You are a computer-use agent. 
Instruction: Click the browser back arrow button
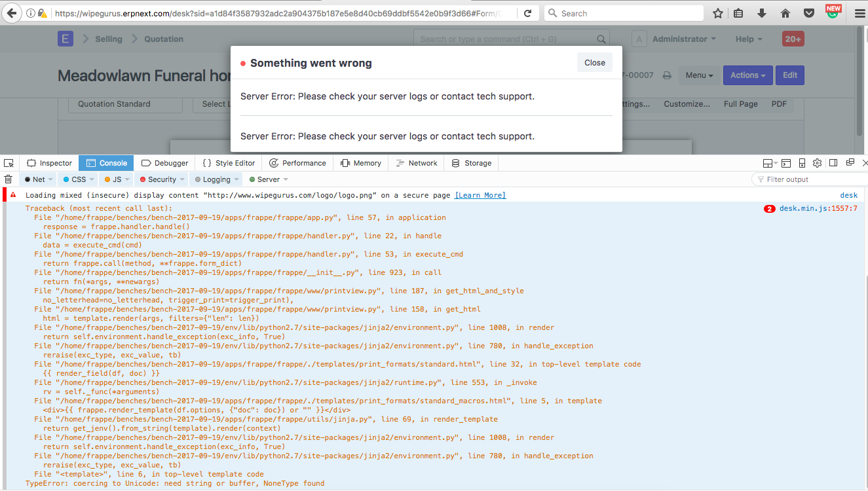[x=11, y=13]
